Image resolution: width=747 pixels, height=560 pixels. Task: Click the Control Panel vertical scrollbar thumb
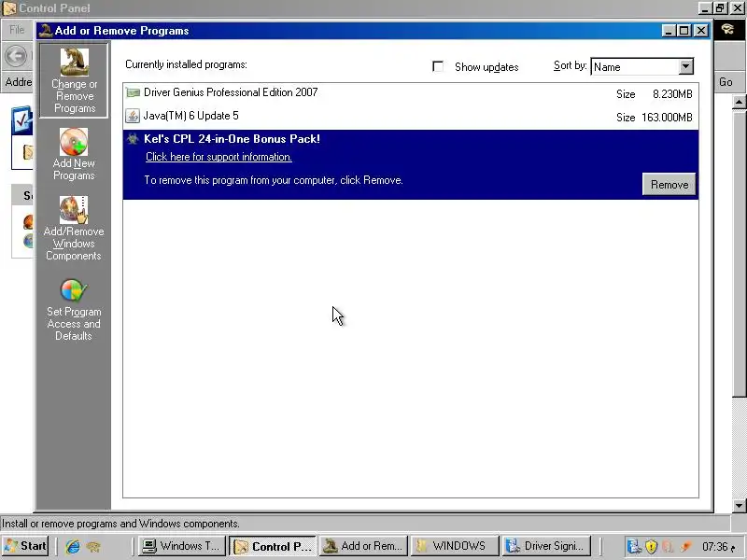point(739,252)
